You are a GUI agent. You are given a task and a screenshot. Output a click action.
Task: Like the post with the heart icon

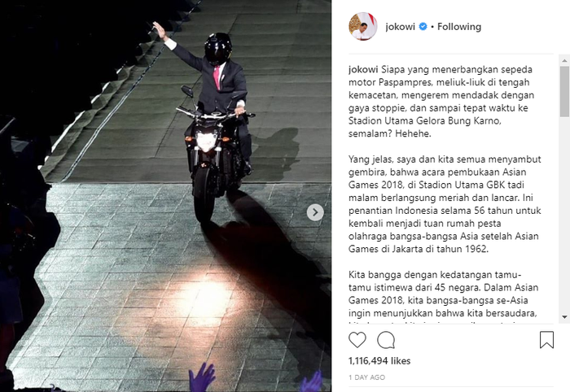point(357,340)
